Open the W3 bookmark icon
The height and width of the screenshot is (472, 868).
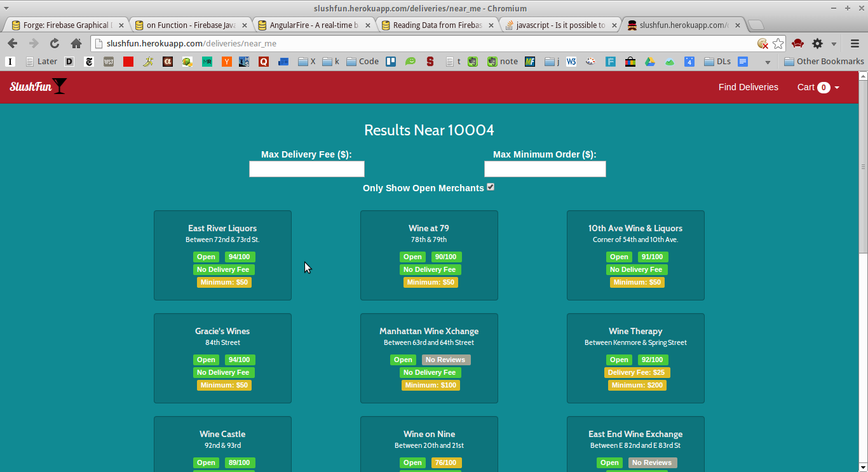(x=571, y=62)
